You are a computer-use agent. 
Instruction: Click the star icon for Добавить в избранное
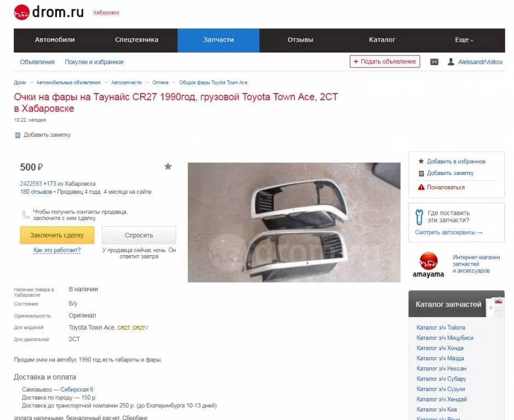[x=421, y=162]
